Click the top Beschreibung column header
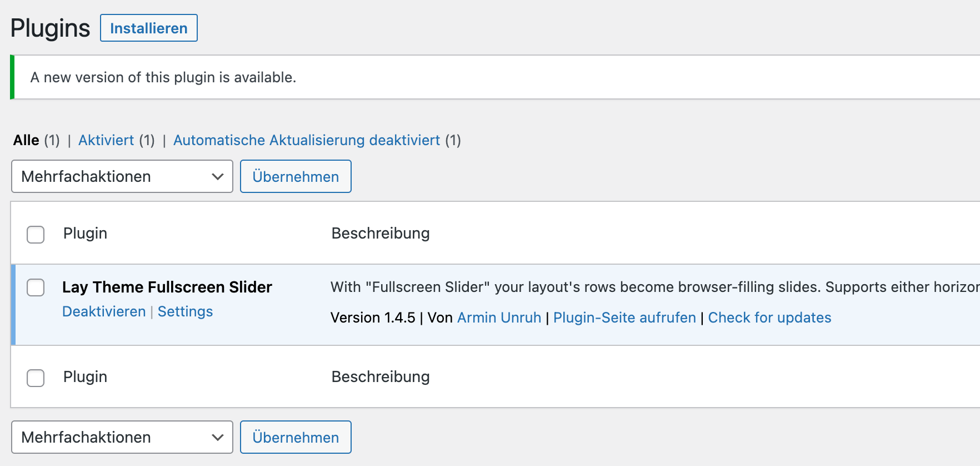This screenshot has width=980, height=466. (x=381, y=233)
